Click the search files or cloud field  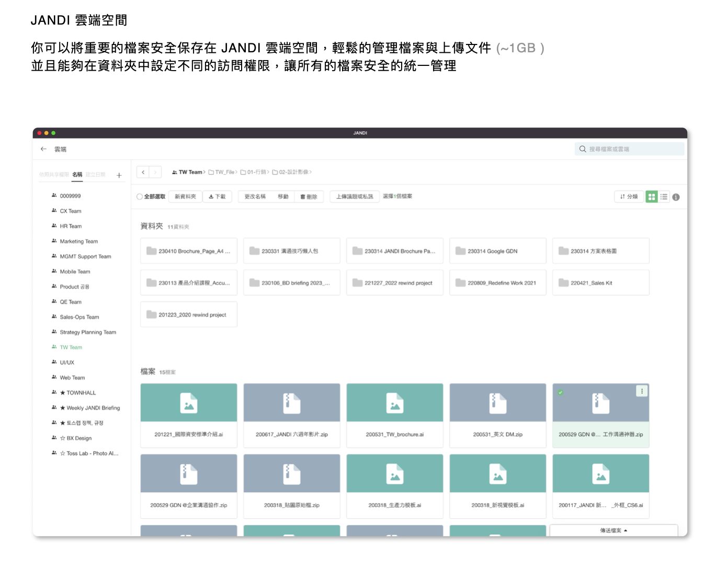pyautogui.click(x=629, y=149)
